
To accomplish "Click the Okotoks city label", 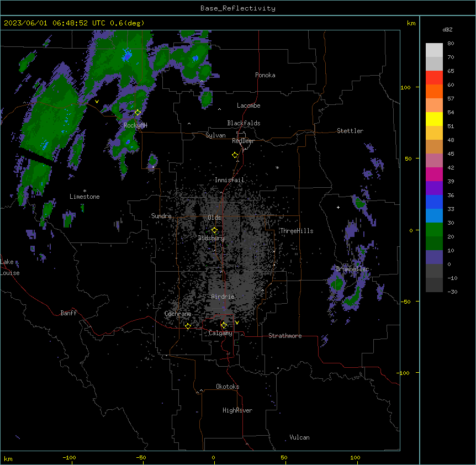I will pos(228,387).
